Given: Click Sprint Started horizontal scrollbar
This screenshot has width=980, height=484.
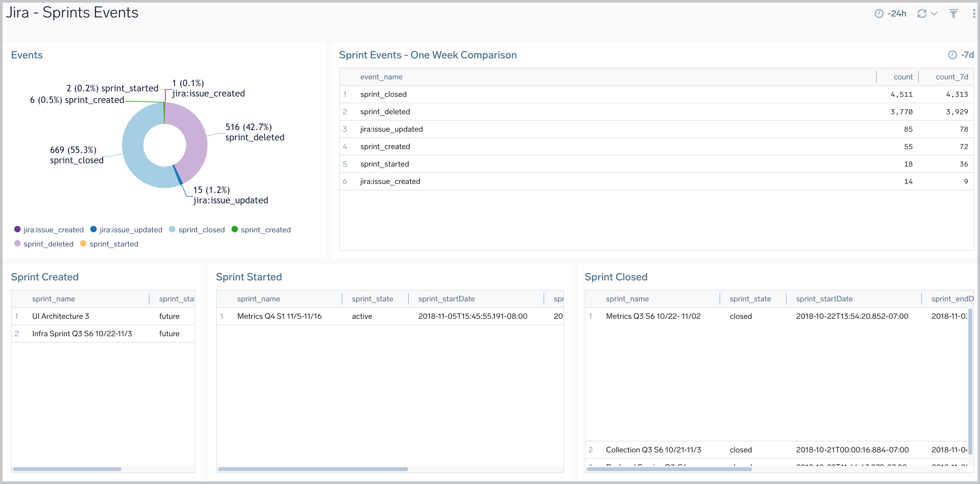Looking at the screenshot, I should [x=313, y=469].
